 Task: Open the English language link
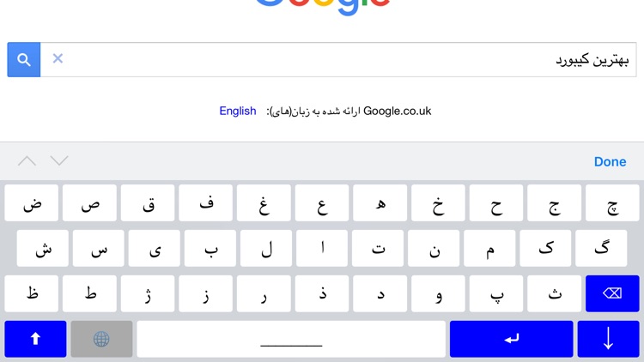[238, 111]
